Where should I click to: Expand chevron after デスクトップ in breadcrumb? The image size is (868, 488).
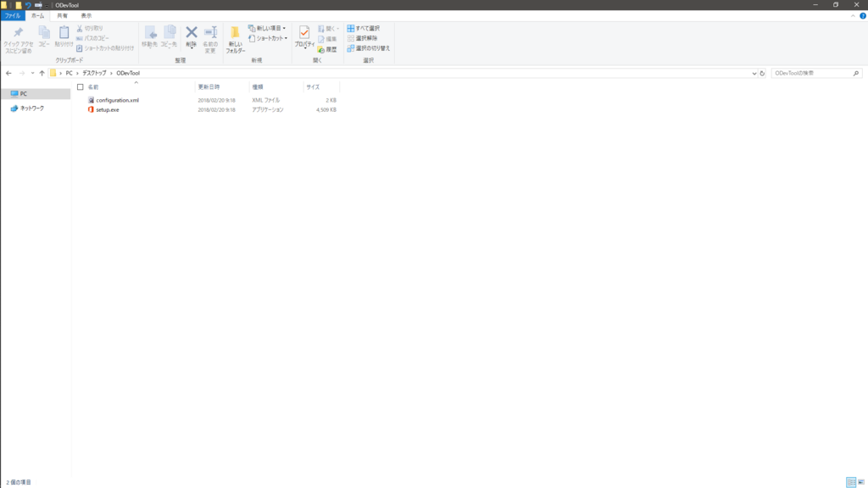click(x=111, y=73)
